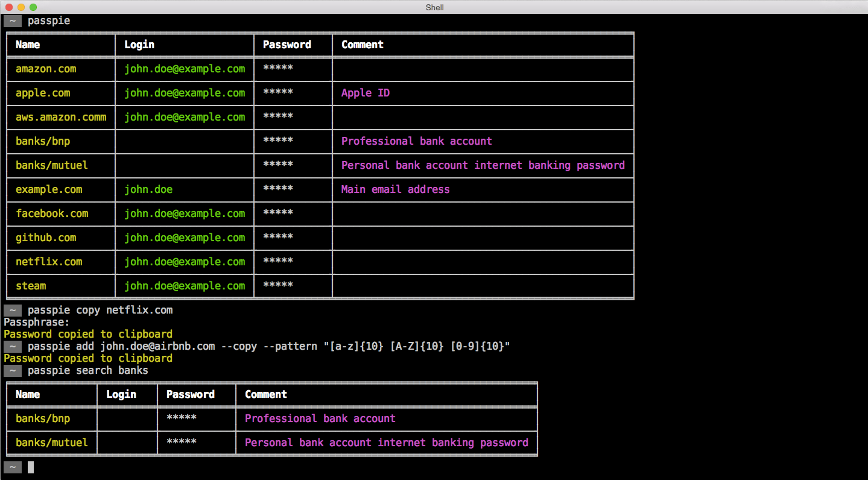The height and width of the screenshot is (480, 868).
Task: Click the login email in amazon.com row
Action: [185, 69]
